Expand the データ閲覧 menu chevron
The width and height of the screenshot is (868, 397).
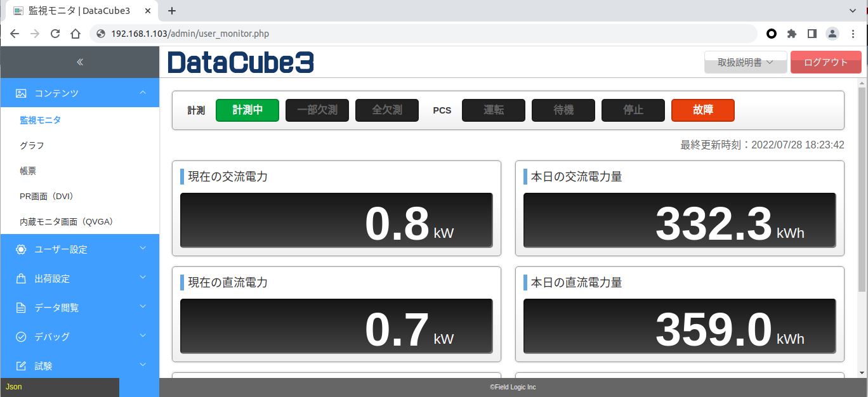[143, 307]
